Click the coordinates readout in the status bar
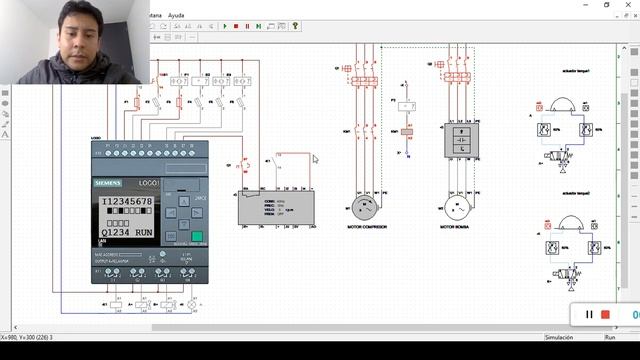640x360 pixels. coord(27,337)
